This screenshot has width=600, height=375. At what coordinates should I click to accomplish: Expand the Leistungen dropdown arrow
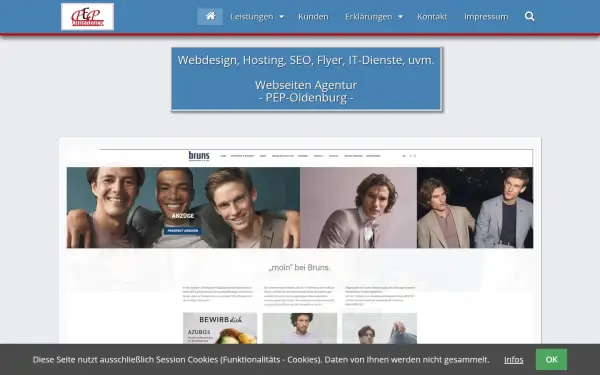pyautogui.click(x=282, y=17)
